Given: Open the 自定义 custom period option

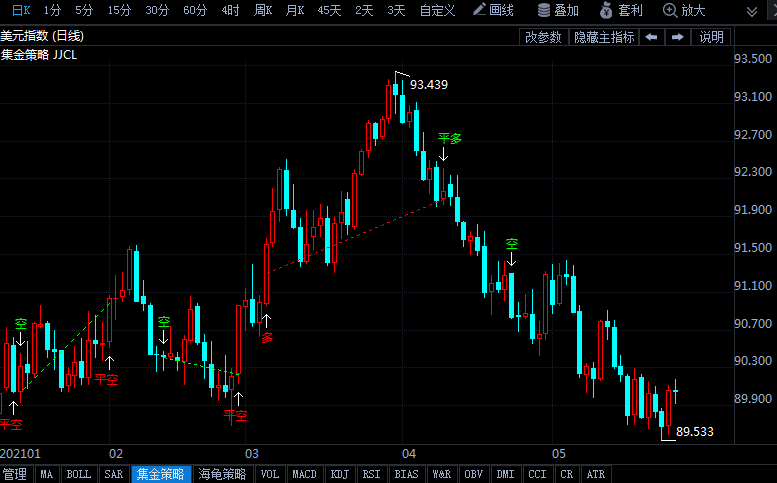Looking at the screenshot, I should click(x=437, y=10).
